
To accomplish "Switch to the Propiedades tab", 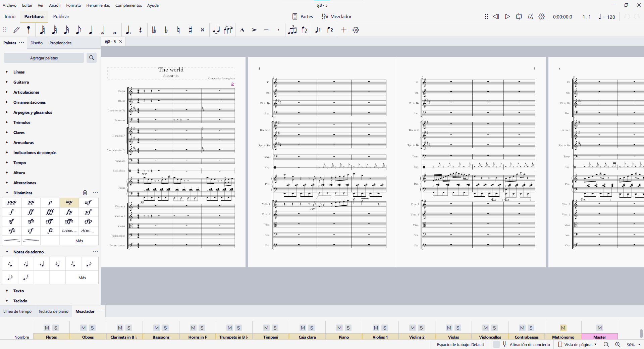I will tap(60, 43).
